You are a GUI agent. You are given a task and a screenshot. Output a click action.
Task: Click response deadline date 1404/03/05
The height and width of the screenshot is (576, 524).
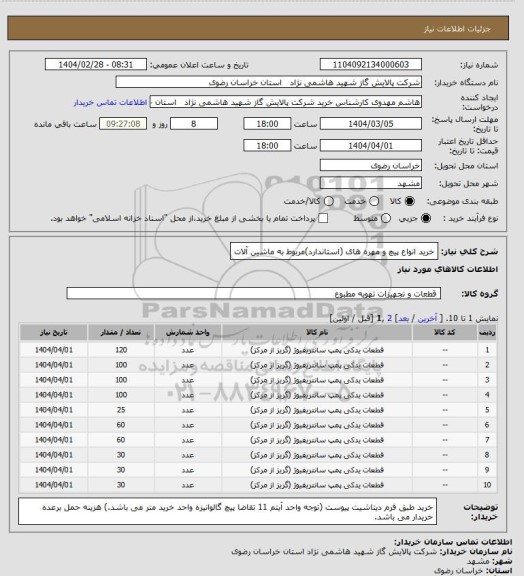click(x=371, y=124)
